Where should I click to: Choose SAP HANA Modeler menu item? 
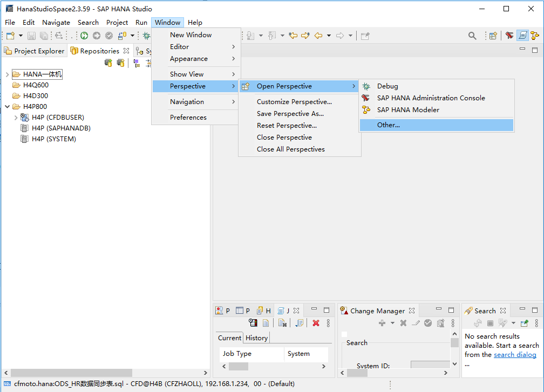click(x=437, y=110)
